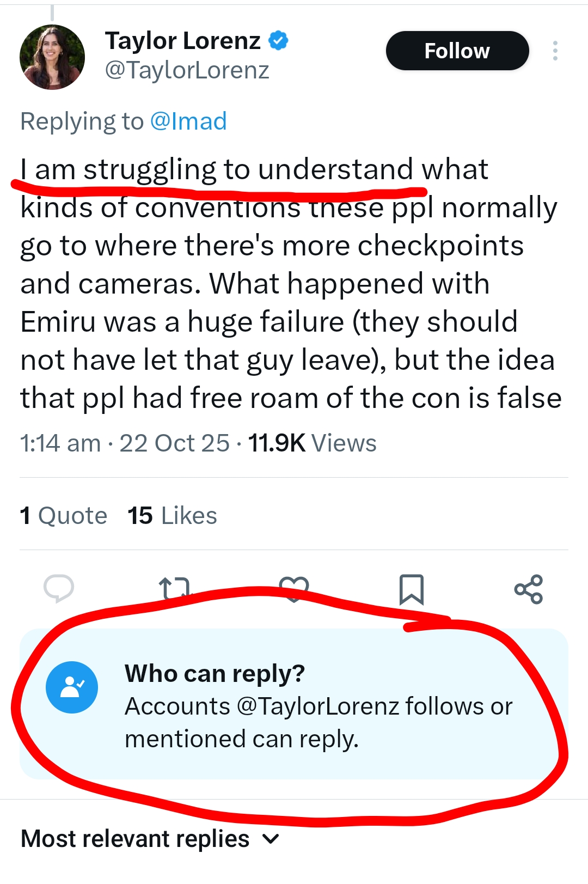Screen dimensions: 588x884
Task: Open the three-dot more options menu
Action: click(x=555, y=51)
